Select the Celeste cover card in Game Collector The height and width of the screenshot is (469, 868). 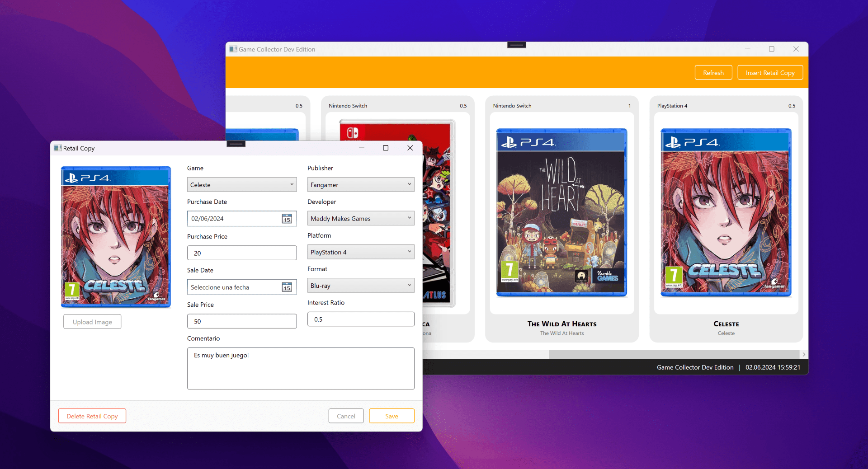pyautogui.click(x=726, y=213)
